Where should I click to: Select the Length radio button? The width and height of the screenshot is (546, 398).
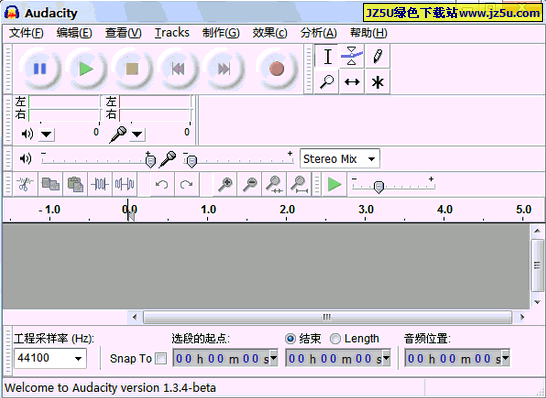click(x=335, y=338)
